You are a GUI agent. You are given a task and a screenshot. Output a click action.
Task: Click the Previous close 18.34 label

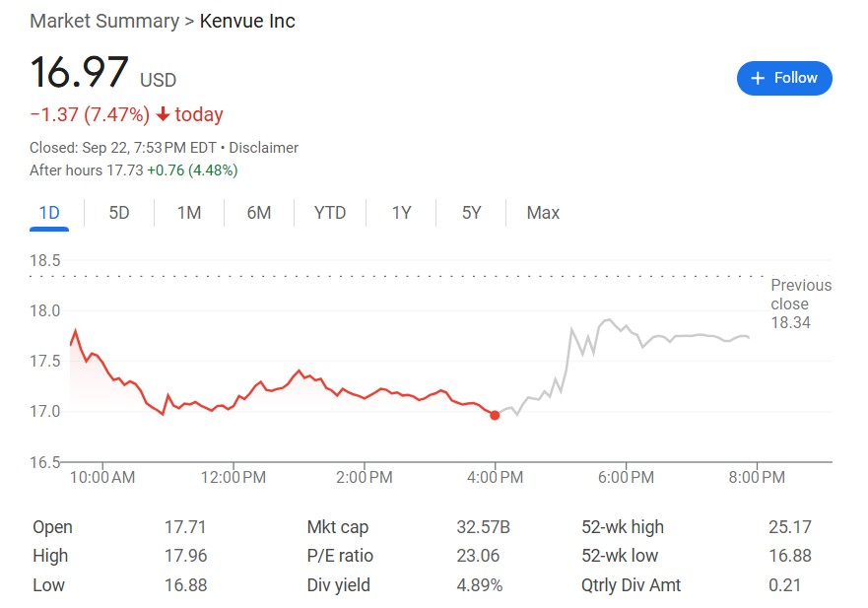point(800,304)
